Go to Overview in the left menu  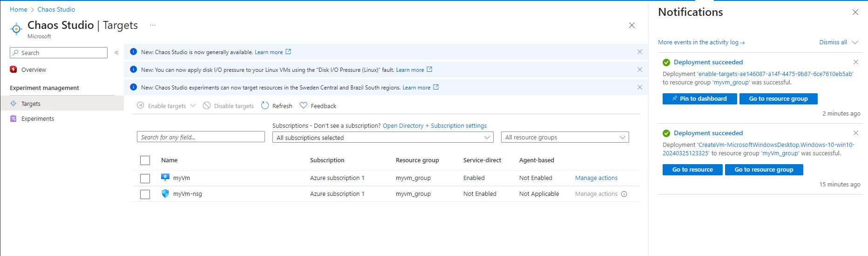point(34,70)
